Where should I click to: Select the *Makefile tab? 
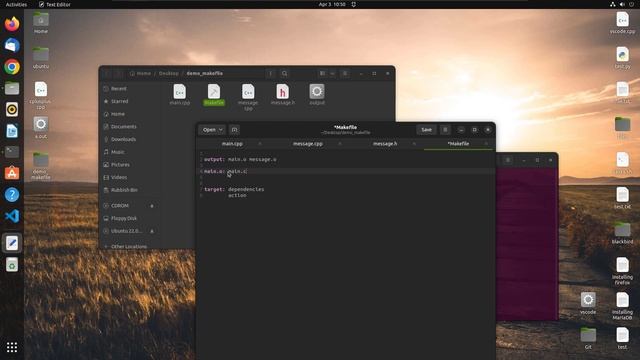pyautogui.click(x=458, y=144)
